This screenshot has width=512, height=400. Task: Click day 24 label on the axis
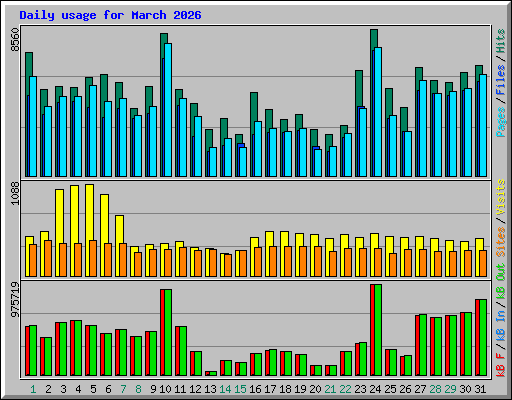[x=375, y=389]
